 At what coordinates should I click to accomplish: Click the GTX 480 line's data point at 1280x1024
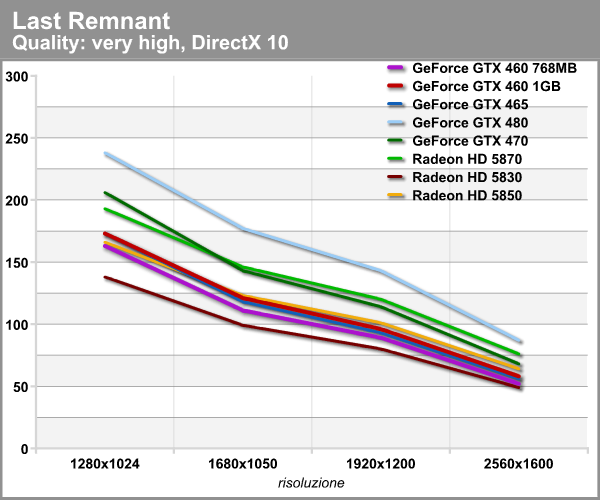105,153
